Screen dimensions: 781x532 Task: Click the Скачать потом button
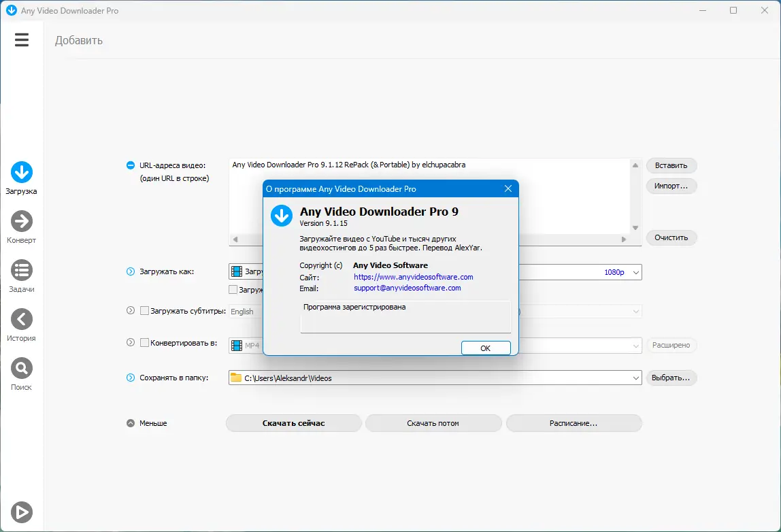tap(433, 423)
